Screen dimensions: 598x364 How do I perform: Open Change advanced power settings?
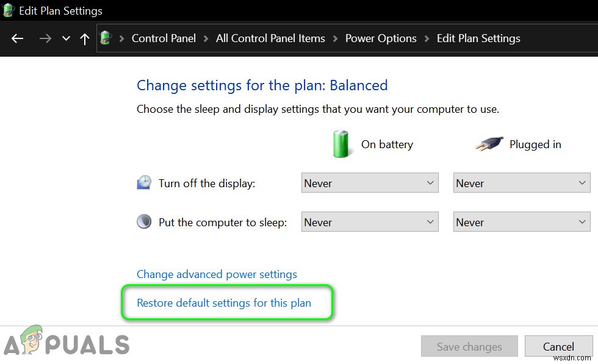[217, 274]
